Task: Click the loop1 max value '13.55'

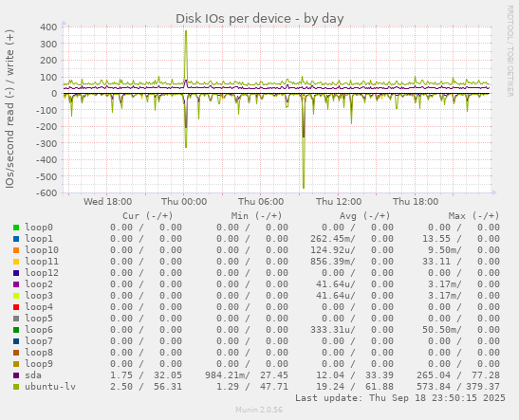Action: tap(436, 238)
